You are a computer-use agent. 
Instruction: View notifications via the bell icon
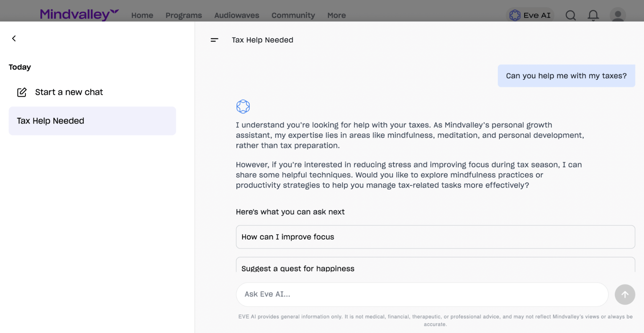pyautogui.click(x=593, y=15)
